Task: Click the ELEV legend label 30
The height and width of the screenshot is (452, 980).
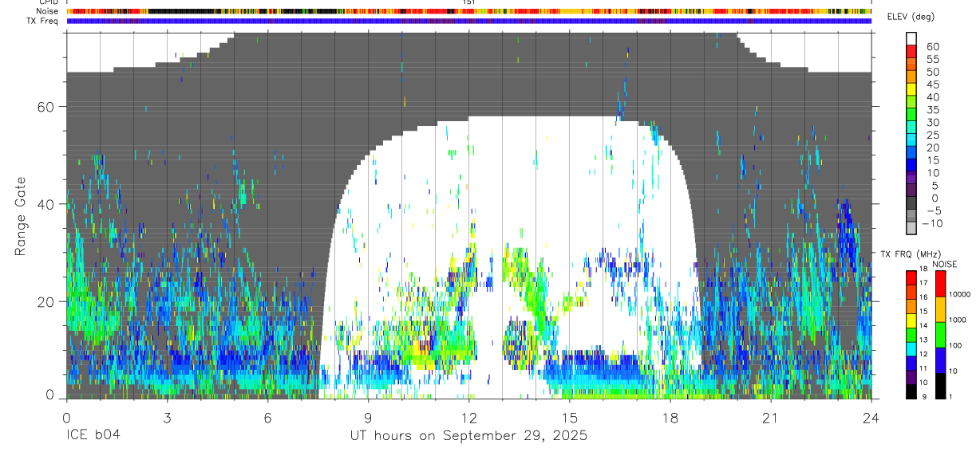Action: [932, 123]
